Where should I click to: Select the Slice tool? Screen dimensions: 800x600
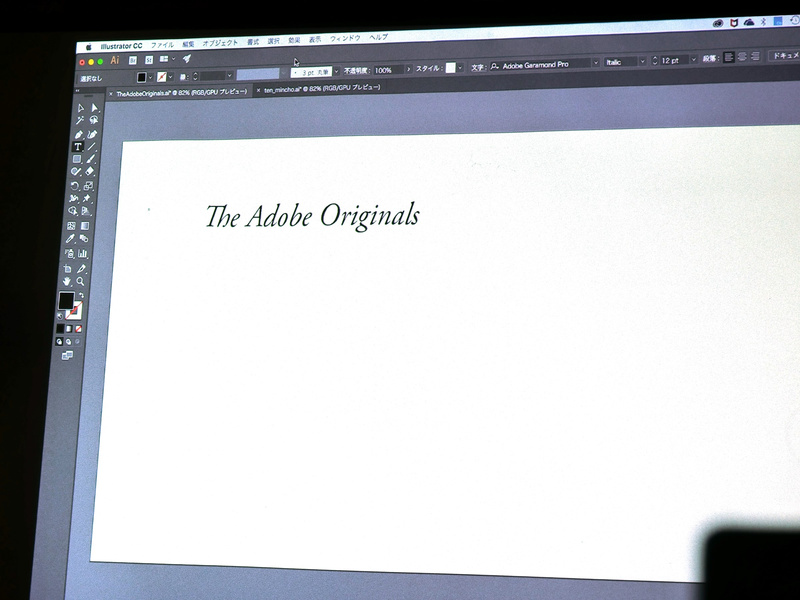tap(82, 268)
